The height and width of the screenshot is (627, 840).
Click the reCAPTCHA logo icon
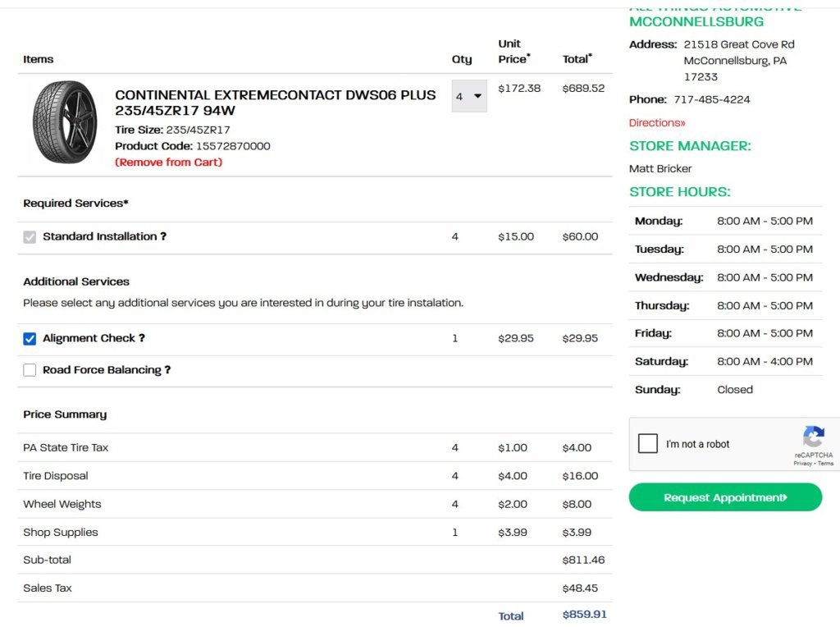pyautogui.click(x=813, y=437)
